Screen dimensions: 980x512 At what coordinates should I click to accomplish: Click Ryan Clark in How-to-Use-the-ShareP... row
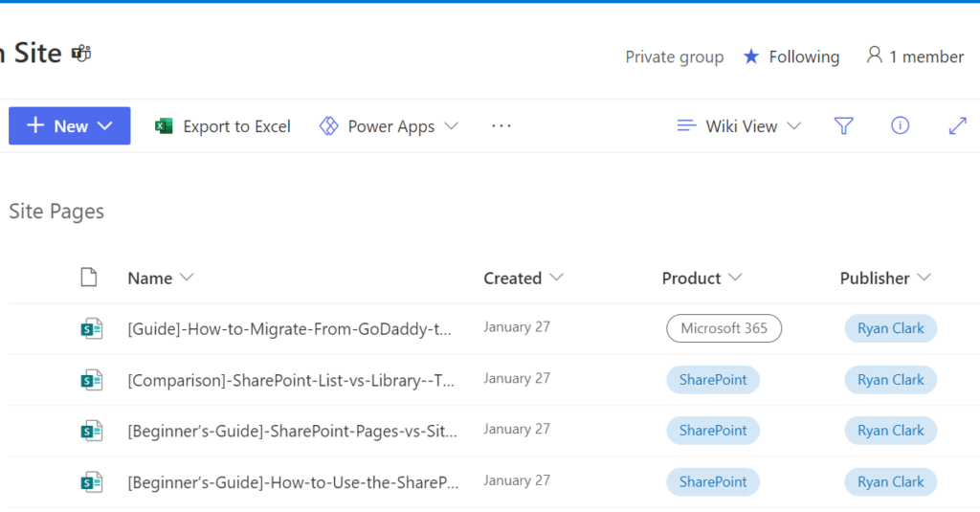click(891, 481)
